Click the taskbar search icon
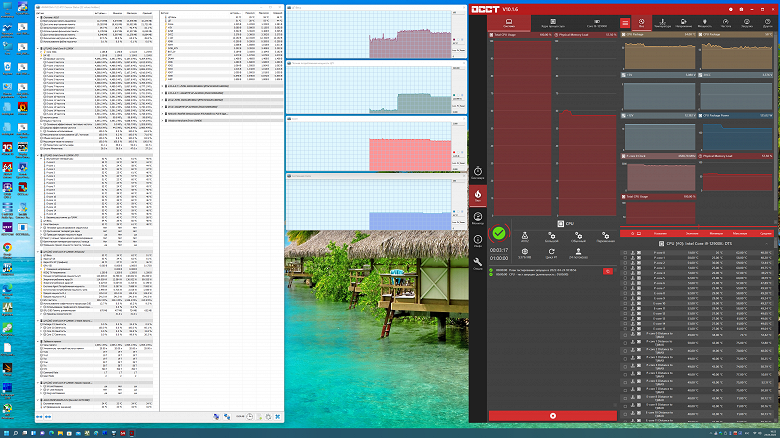Image resolution: width=780 pixels, height=438 pixels. click(x=15, y=433)
